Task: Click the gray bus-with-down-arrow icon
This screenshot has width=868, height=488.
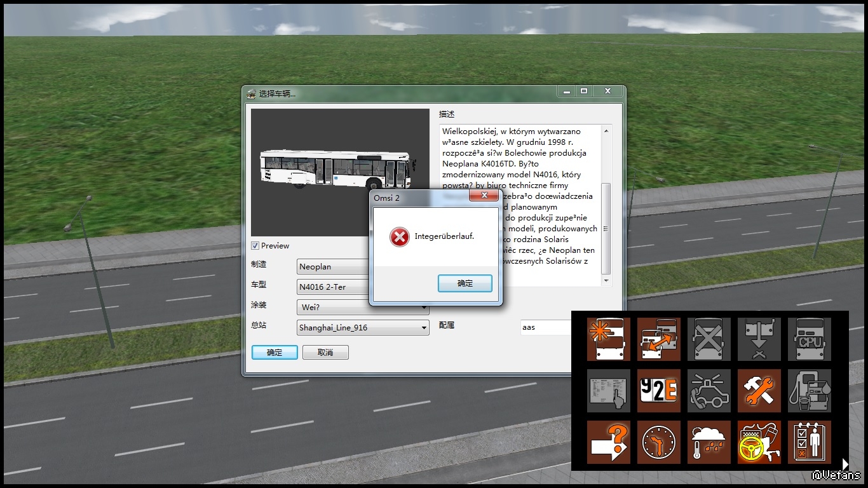Action: click(x=759, y=339)
